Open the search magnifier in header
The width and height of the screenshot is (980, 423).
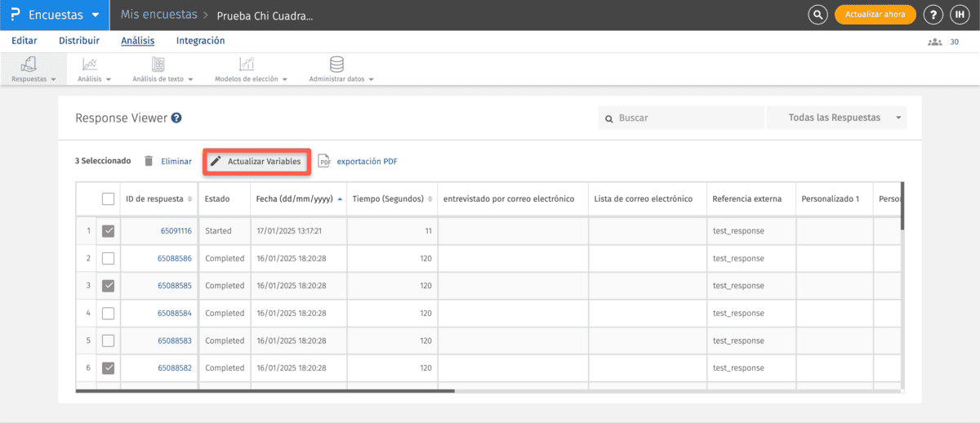pos(817,15)
